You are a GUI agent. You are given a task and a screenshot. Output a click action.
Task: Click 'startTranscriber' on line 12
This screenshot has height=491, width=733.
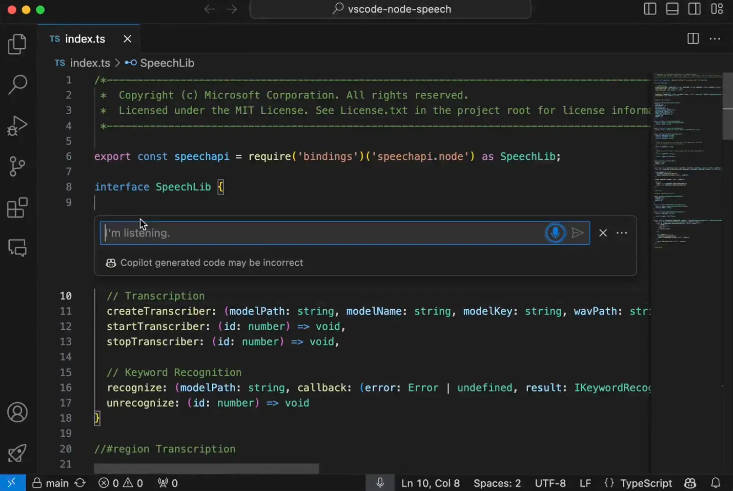156,326
